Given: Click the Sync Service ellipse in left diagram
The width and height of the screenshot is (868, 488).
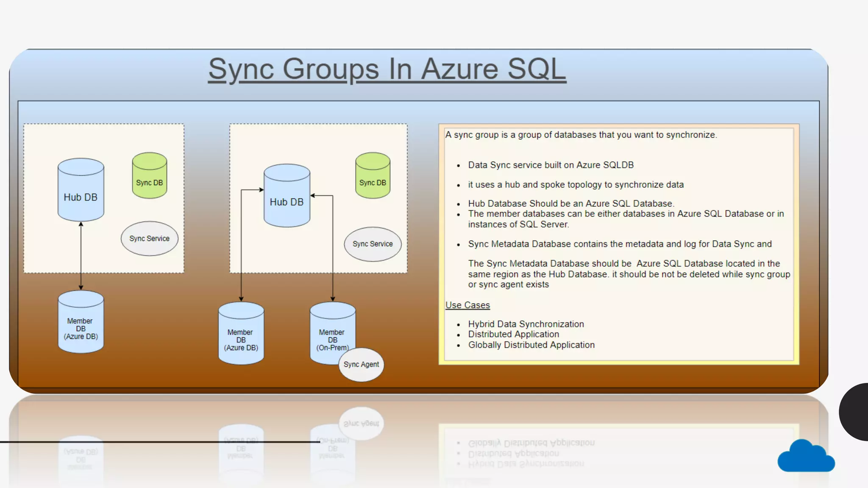Looking at the screenshot, I should click(x=150, y=238).
